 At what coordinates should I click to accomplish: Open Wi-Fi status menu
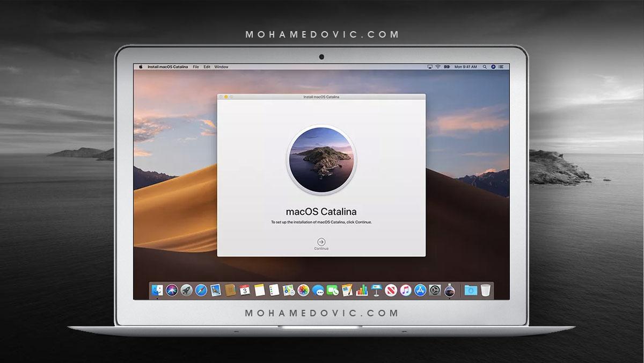438,67
